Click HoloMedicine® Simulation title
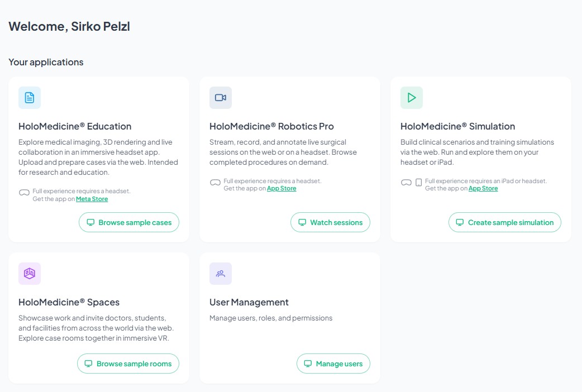 pyautogui.click(x=457, y=126)
